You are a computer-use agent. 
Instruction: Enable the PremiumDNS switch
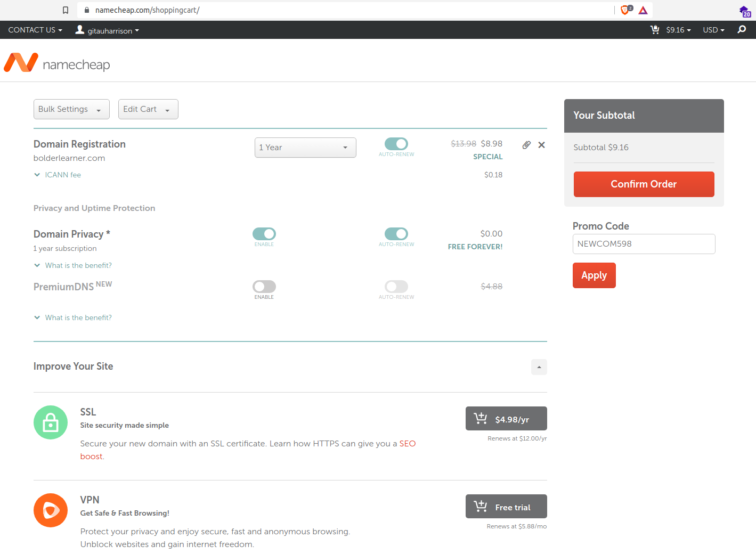point(264,287)
